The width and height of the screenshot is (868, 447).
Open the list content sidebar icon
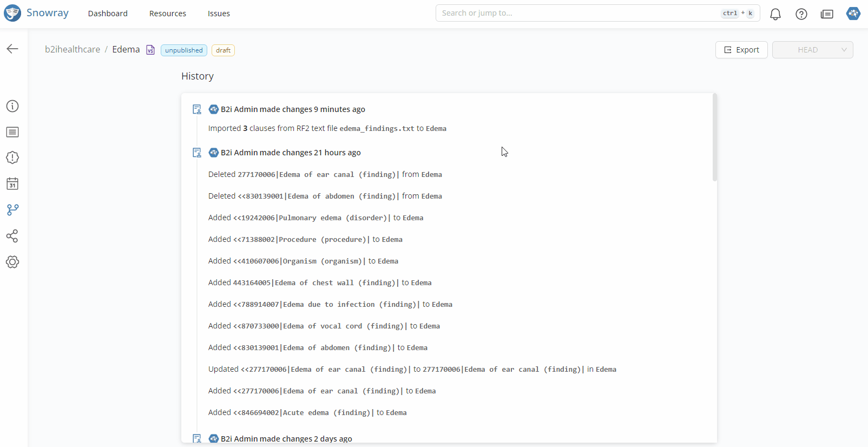12,132
